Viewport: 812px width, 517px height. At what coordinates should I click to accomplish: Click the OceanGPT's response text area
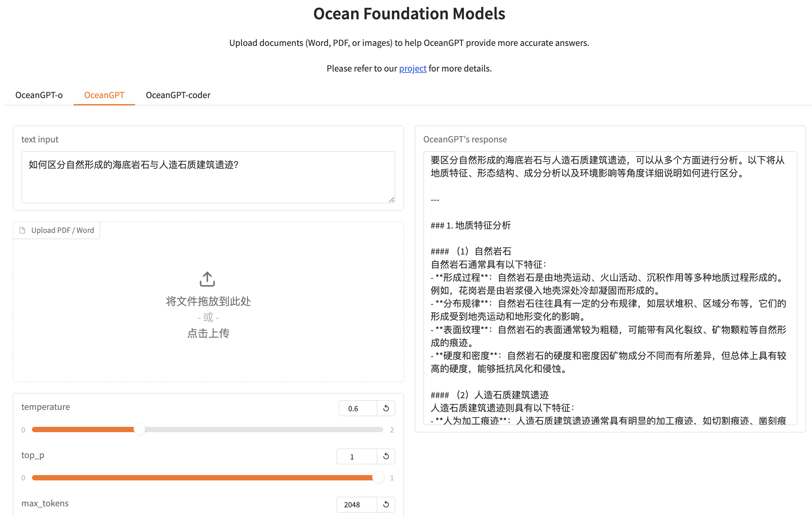pos(610,288)
